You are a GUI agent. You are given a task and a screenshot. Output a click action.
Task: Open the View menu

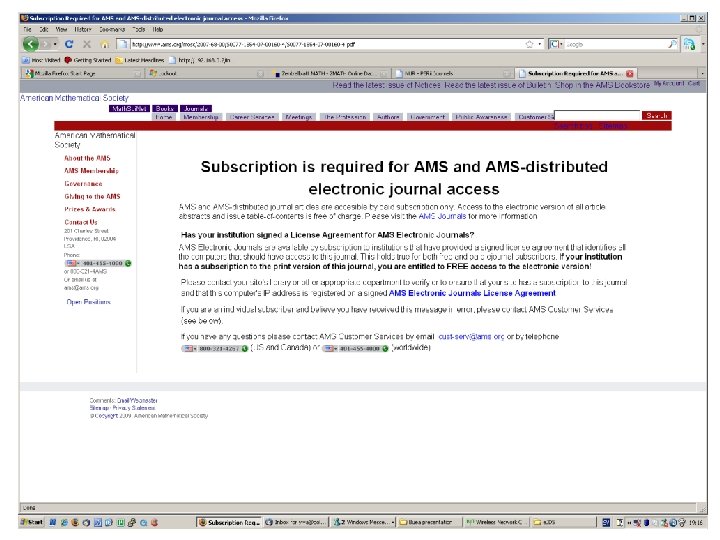point(61,29)
